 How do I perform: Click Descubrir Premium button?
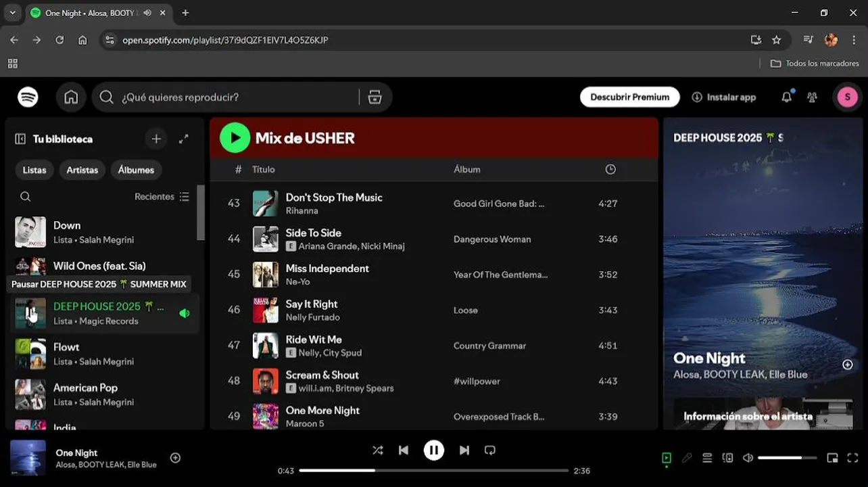click(x=629, y=97)
